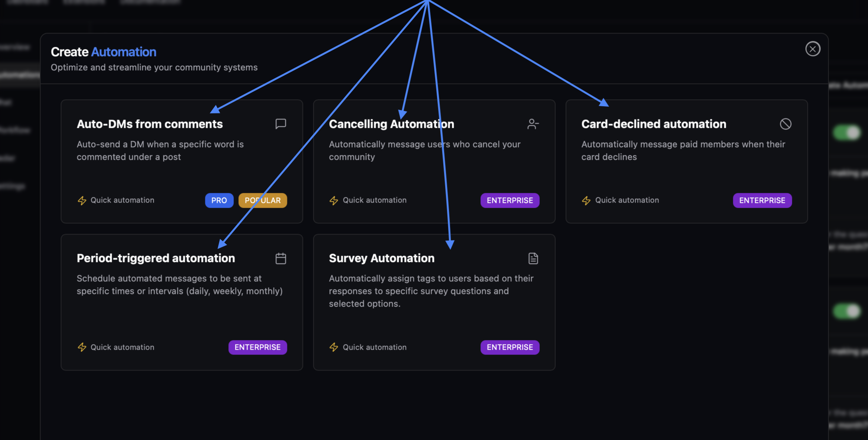Click the chat bubble icon on Auto-DMs card
The height and width of the screenshot is (440, 868).
280,124
